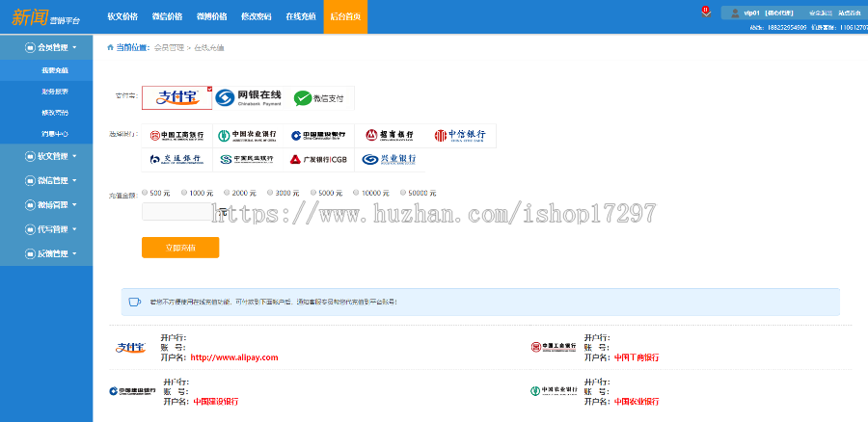Select the 2000 元 recharge amount
Image resolution: width=868 pixels, height=422 pixels.
[x=227, y=193]
